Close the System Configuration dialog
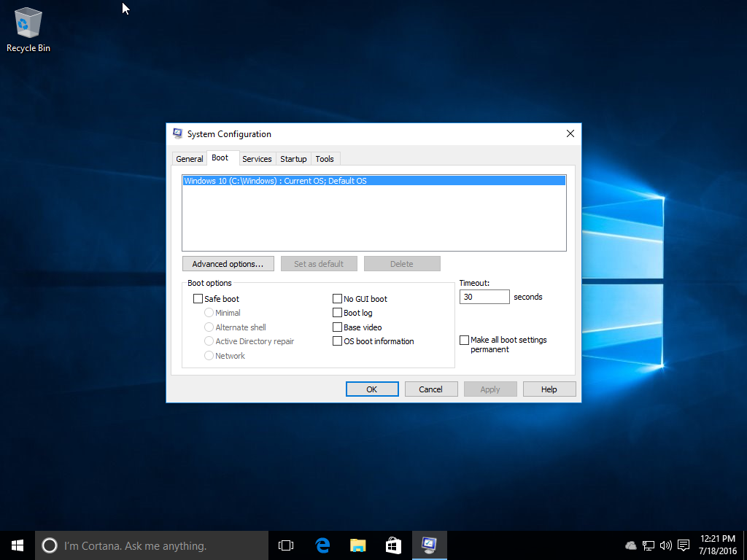Viewport: 747px width, 560px height. [x=570, y=134]
